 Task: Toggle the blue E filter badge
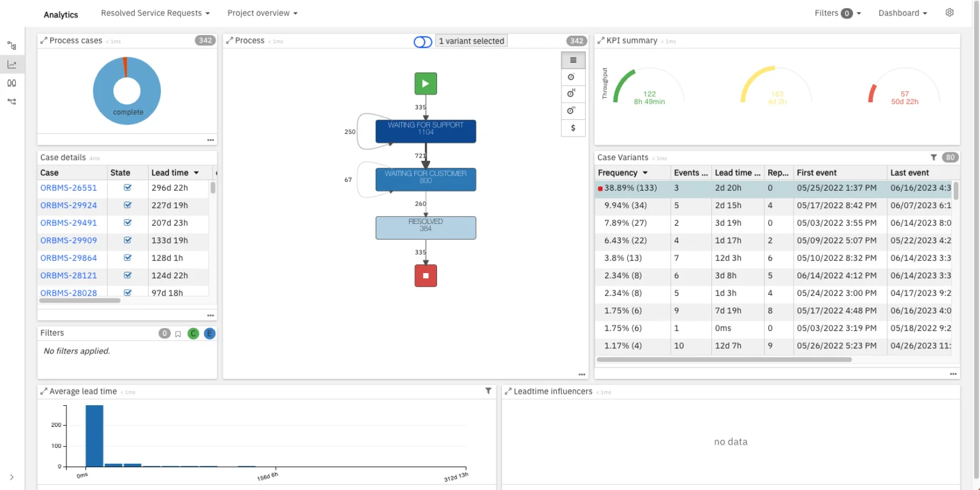click(209, 332)
